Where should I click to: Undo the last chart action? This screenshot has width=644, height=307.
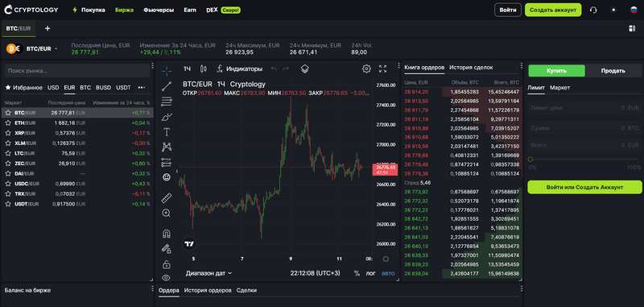tap(274, 68)
